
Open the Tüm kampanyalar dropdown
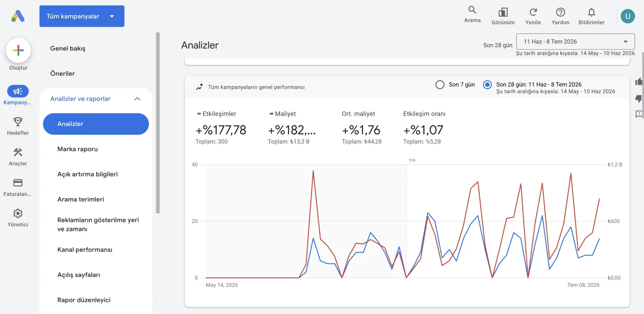[x=82, y=16]
